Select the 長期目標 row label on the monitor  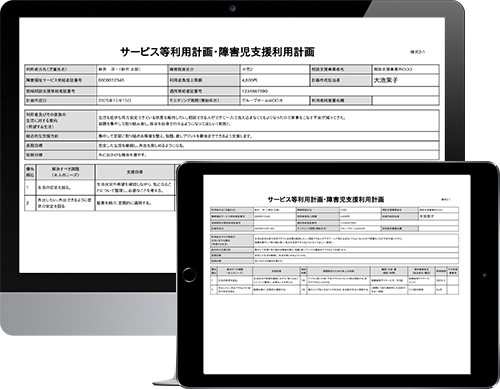tap(61, 146)
